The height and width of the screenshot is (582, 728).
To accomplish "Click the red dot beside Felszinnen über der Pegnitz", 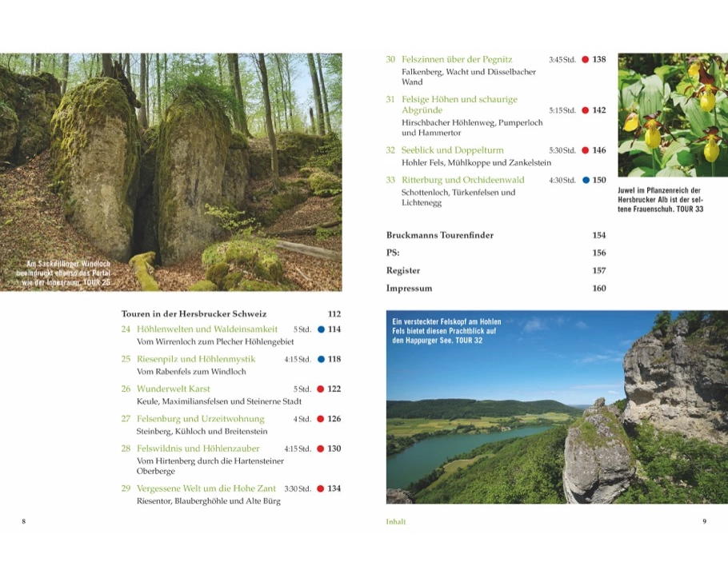I will pyautogui.click(x=586, y=59).
